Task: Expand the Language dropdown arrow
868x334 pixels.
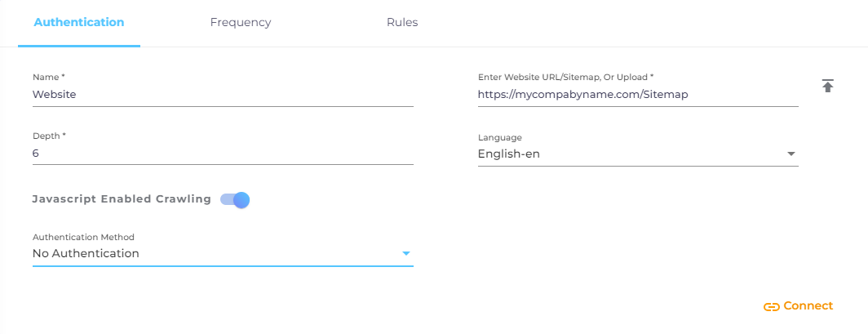Action: tap(790, 154)
